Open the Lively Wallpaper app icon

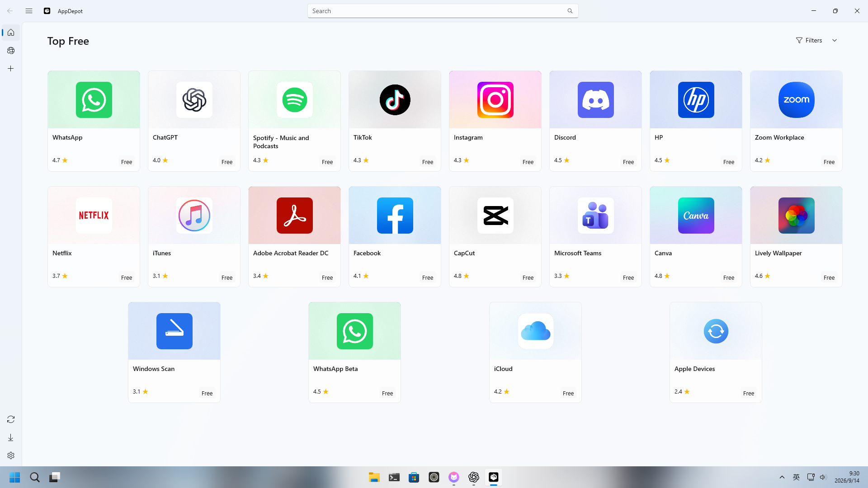pyautogui.click(x=797, y=216)
